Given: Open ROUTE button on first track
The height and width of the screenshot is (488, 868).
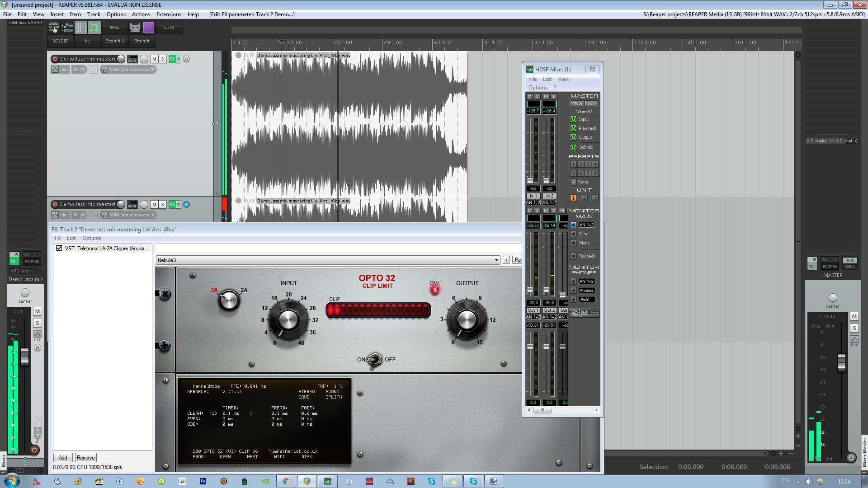Looking at the screenshot, I should 132,59.
